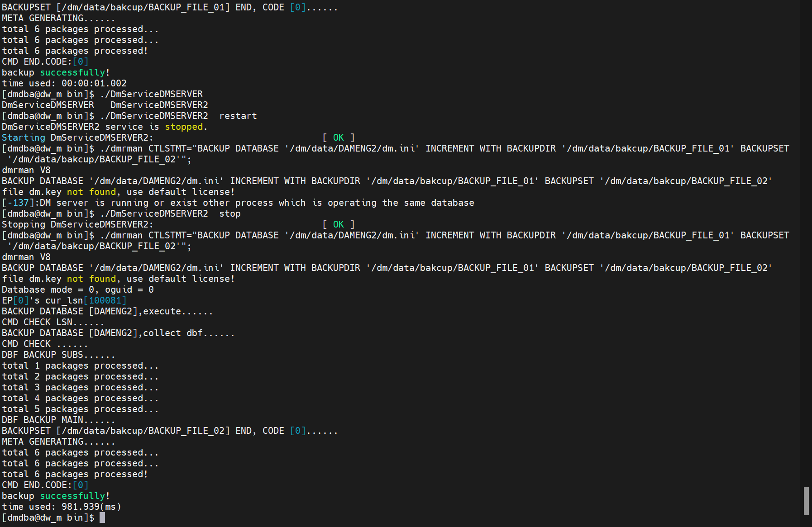Click the OK status after Stopping DmServiceDMSERVER2
Image resolution: width=812 pixels, height=527 pixels.
[x=339, y=224]
